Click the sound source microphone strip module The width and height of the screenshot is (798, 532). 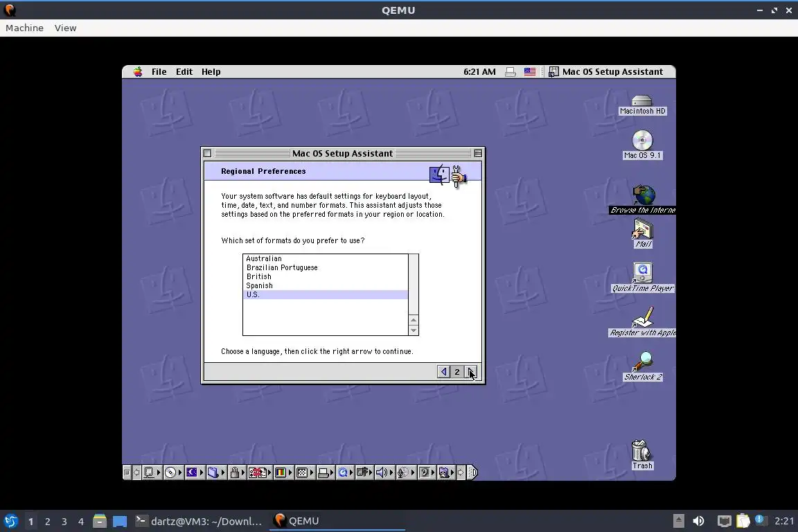pos(405,472)
